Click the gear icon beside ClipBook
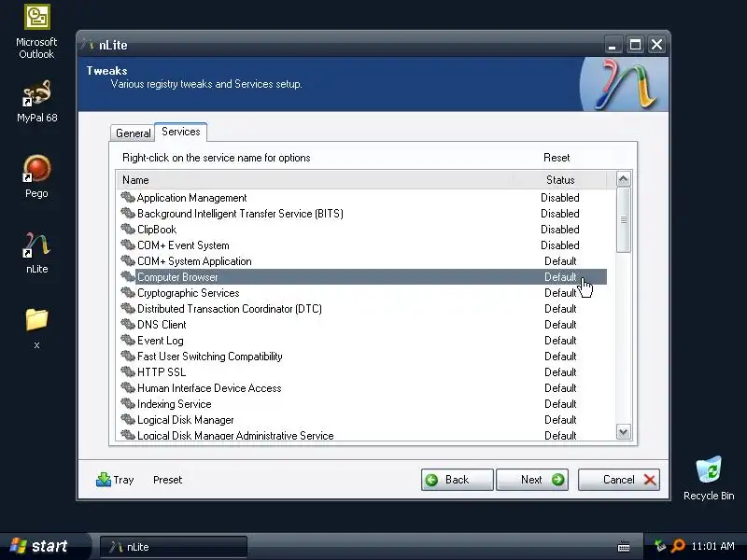The height and width of the screenshot is (560, 747). 128,229
